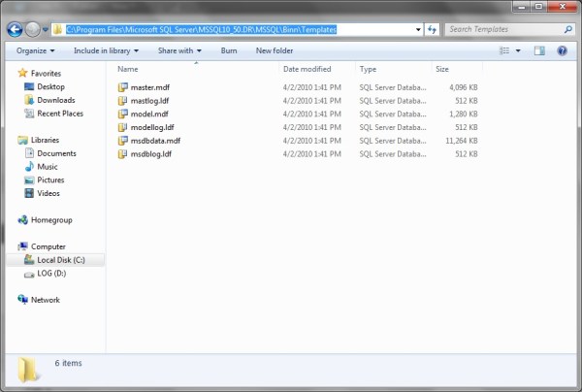
Task: Click the refresh button beside address bar
Action: [x=432, y=29]
